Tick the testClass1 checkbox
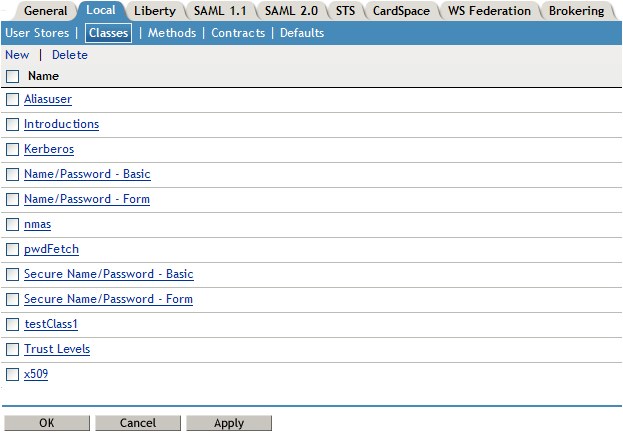623x433 pixels. coord(12,324)
